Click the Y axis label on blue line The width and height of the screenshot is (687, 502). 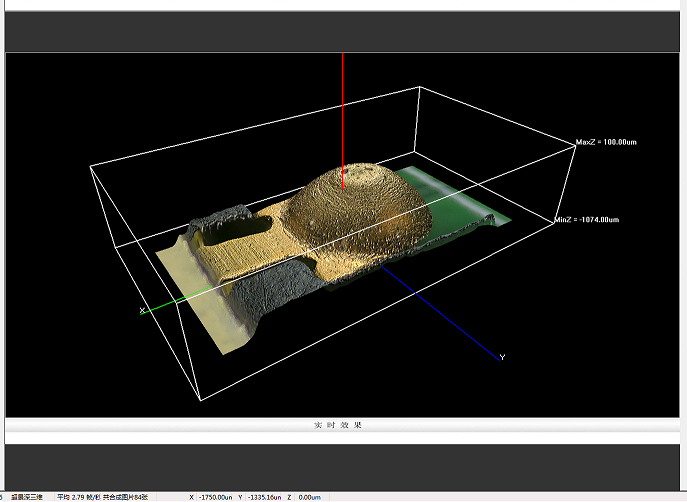[x=503, y=357]
